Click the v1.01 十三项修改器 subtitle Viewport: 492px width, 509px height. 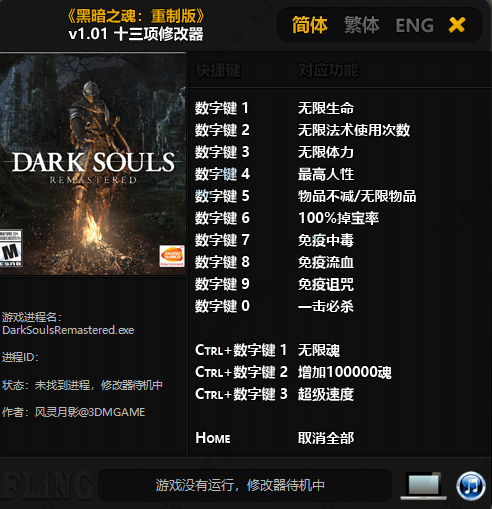click(136, 34)
